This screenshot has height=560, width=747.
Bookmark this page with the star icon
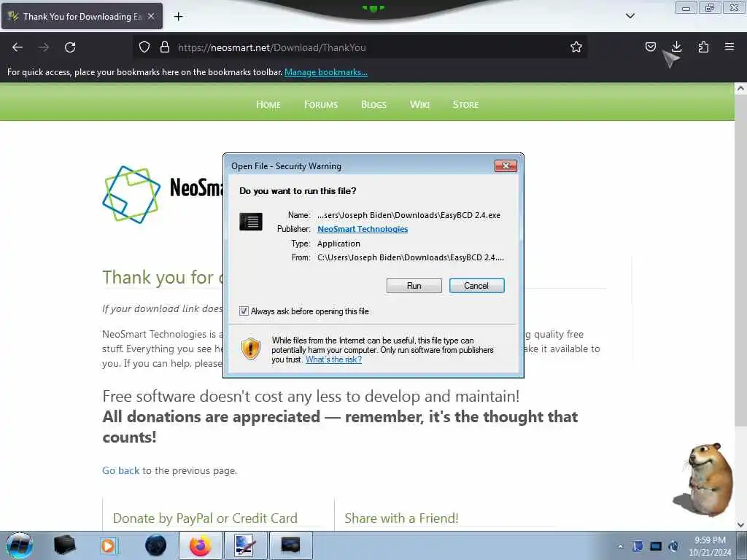(576, 47)
